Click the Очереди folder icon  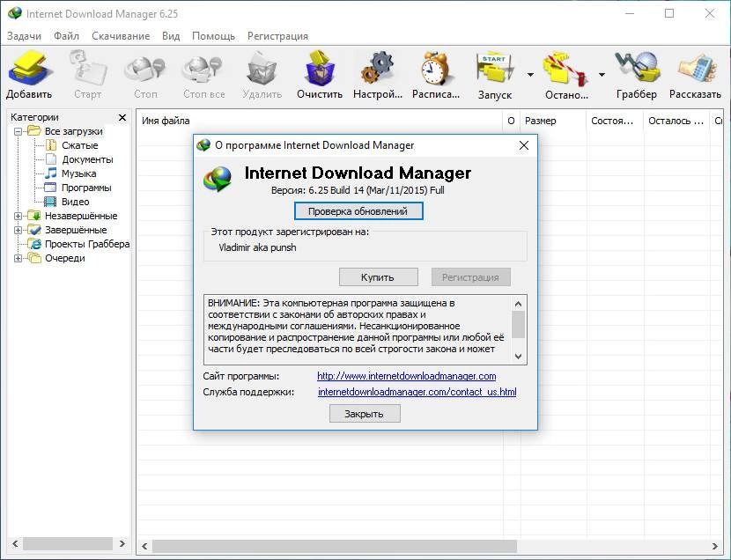click(x=34, y=258)
